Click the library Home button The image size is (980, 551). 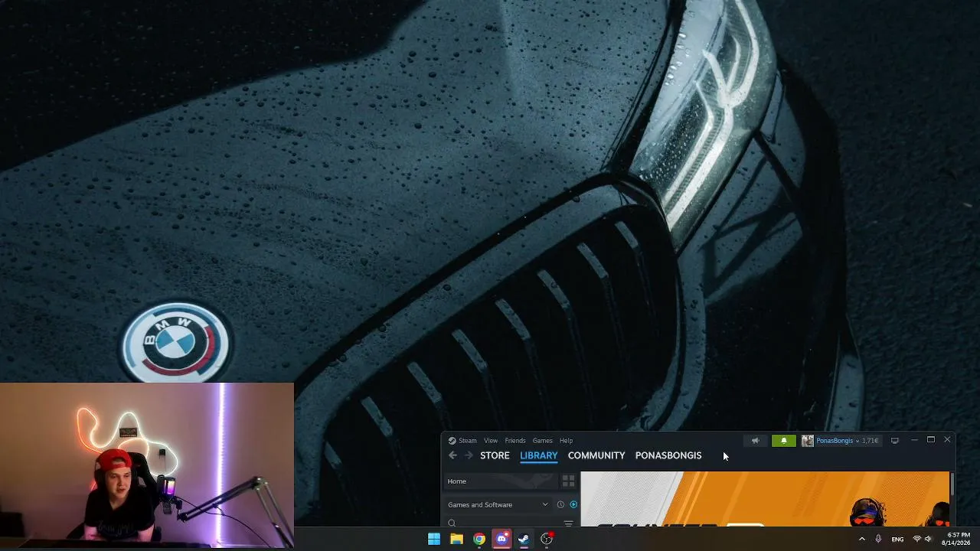500,481
